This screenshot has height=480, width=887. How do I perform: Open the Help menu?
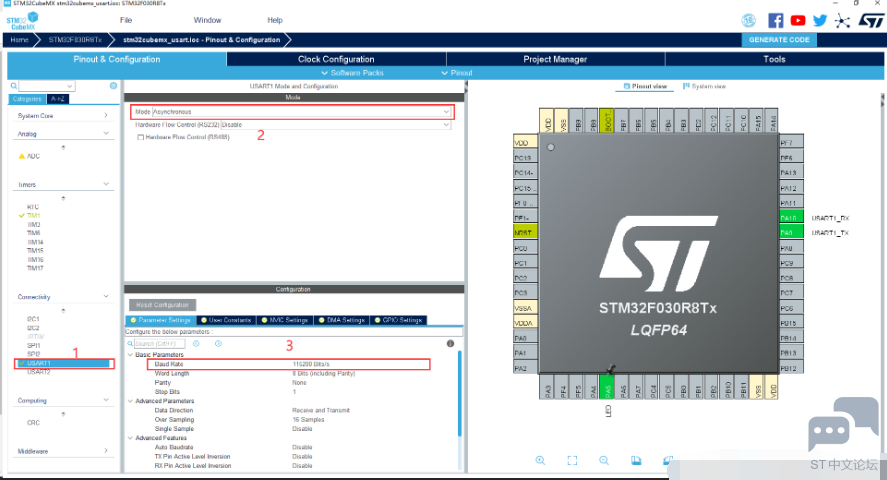pyautogui.click(x=275, y=20)
